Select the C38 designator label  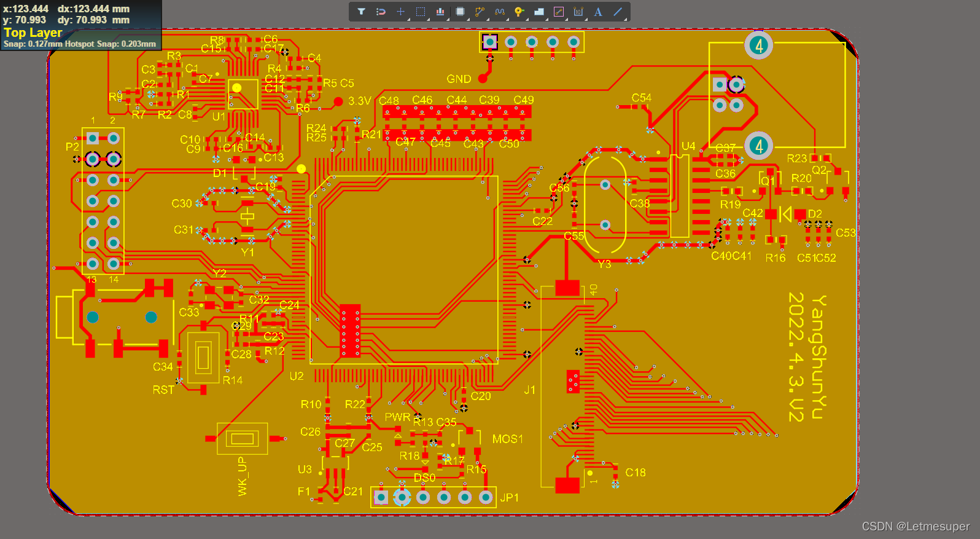640,203
